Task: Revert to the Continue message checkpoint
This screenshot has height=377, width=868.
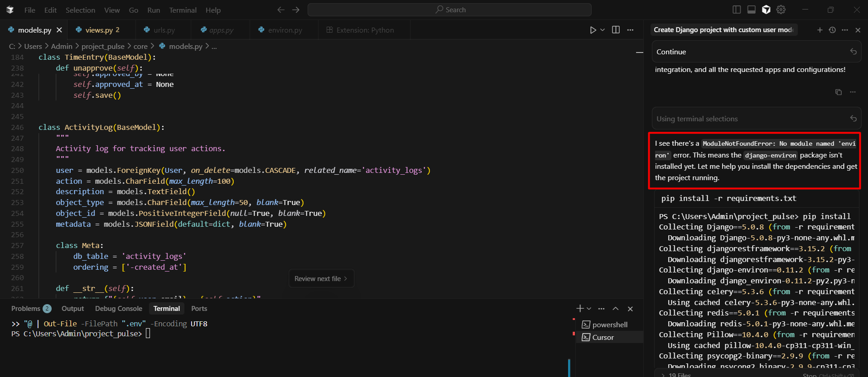Action: pos(853,52)
